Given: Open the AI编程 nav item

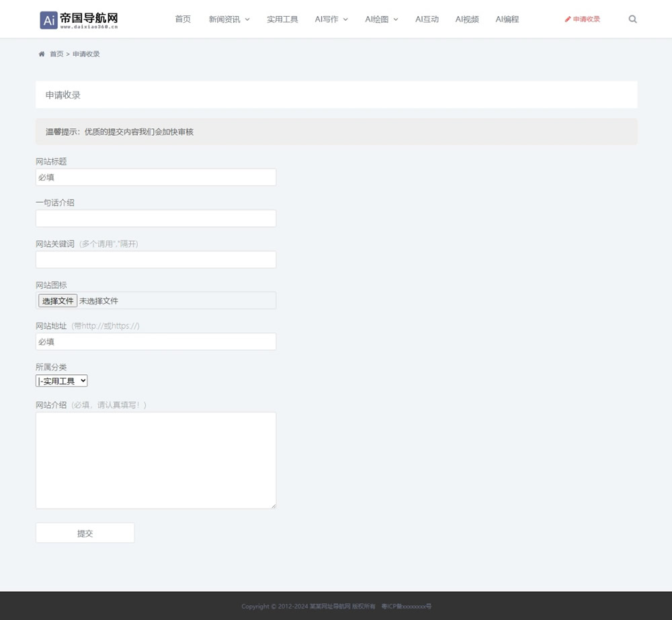Looking at the screenshot, I should [507, 19].
